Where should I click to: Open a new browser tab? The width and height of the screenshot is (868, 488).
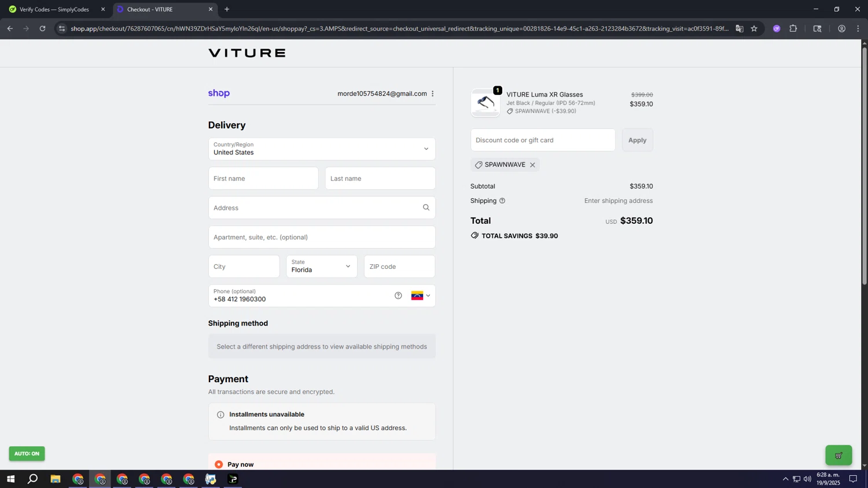coord(227,9)
